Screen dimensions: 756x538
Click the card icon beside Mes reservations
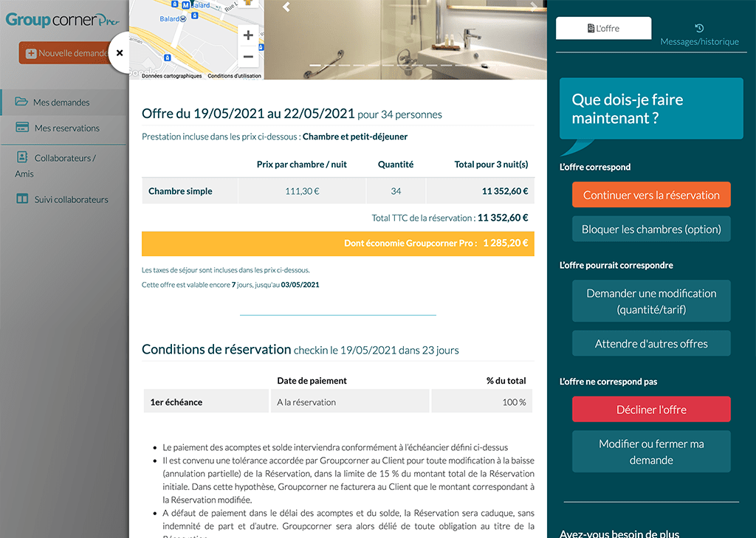point(22,127)
